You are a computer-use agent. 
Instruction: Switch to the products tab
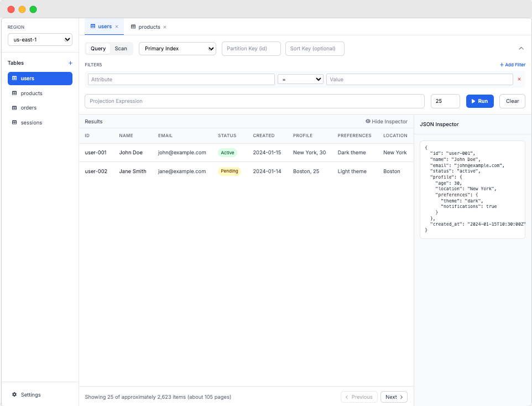click(x=149, y=27)
